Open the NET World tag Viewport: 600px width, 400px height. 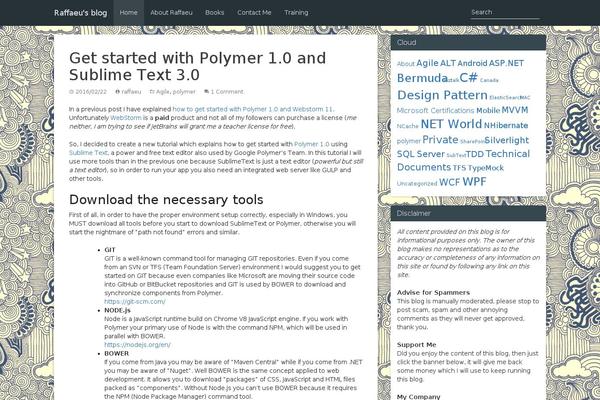coord(451,124)
